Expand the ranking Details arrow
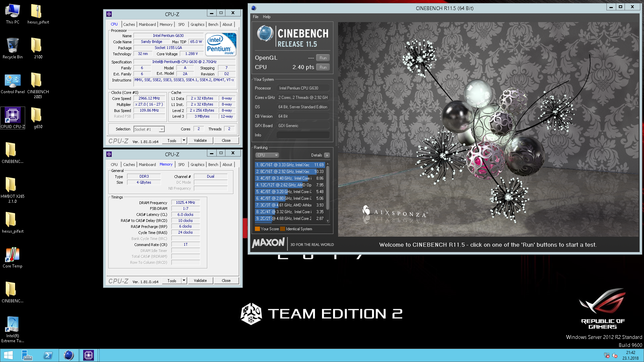Viewport: 644px width, 362px height. (x=327, y=155)
